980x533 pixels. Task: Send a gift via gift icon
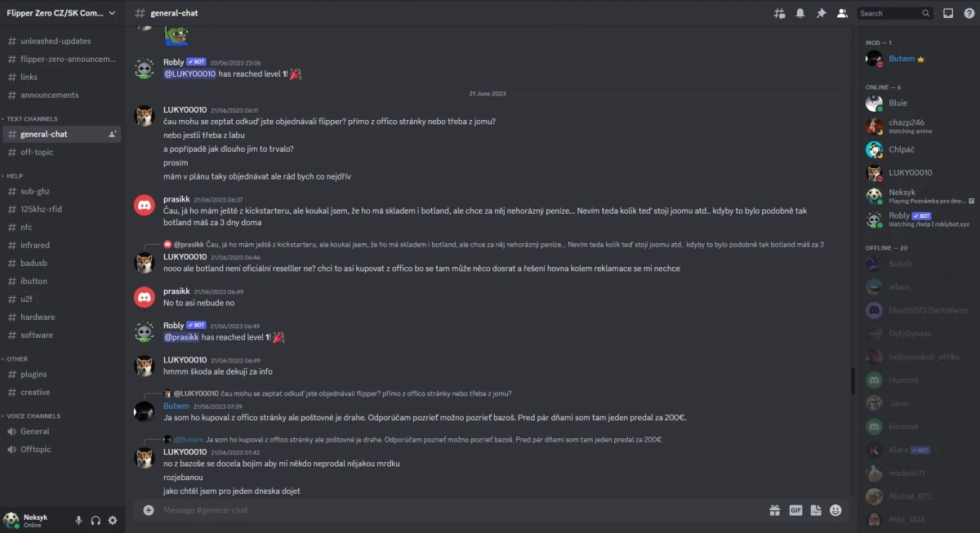(774, 510)
